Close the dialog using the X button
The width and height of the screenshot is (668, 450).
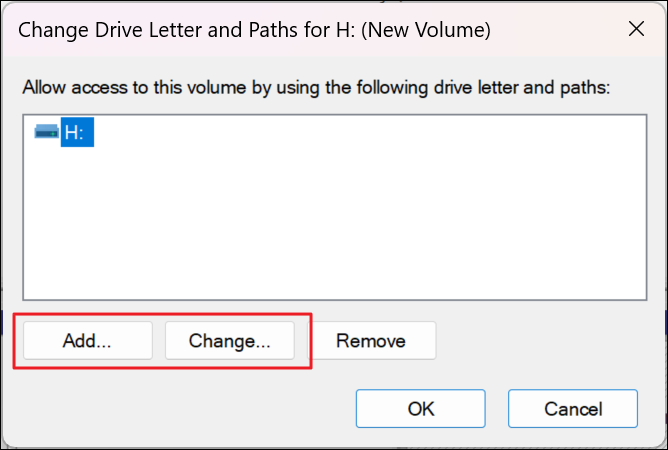[x=636, y=30]
